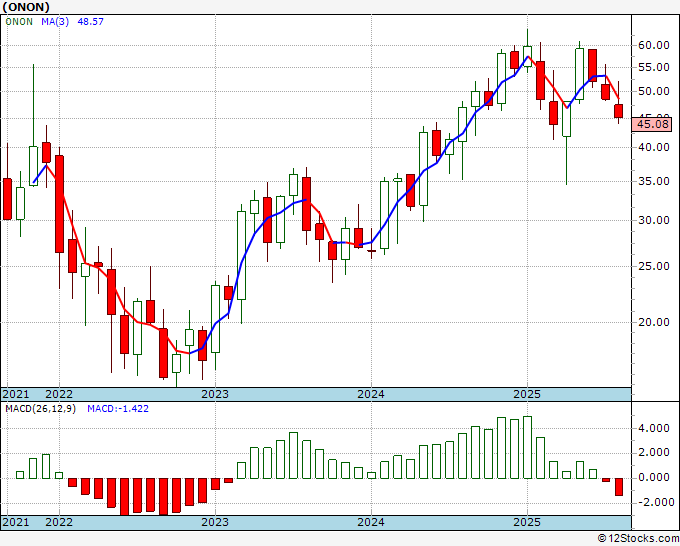This screenshot has width=680, height=546.
Task: Click 2024 on the MACD time axis
Action: (x=371, y=522)
